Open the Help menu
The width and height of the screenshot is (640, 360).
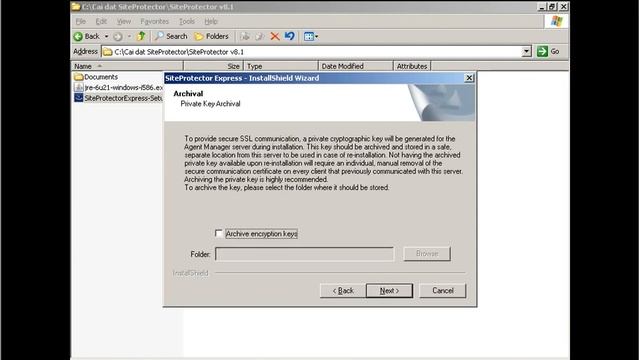click(211, 21)
